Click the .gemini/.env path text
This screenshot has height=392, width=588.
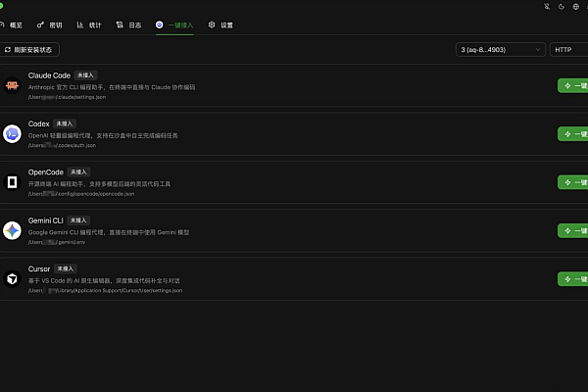57,242
